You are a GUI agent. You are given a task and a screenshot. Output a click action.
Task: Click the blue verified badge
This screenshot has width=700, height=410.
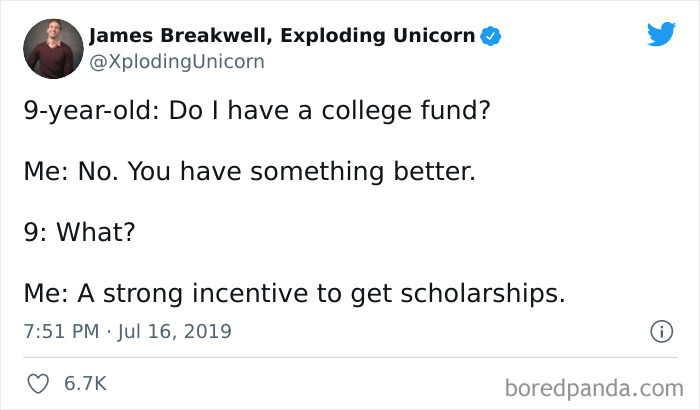pyautogui.click(x=491, y=38)
